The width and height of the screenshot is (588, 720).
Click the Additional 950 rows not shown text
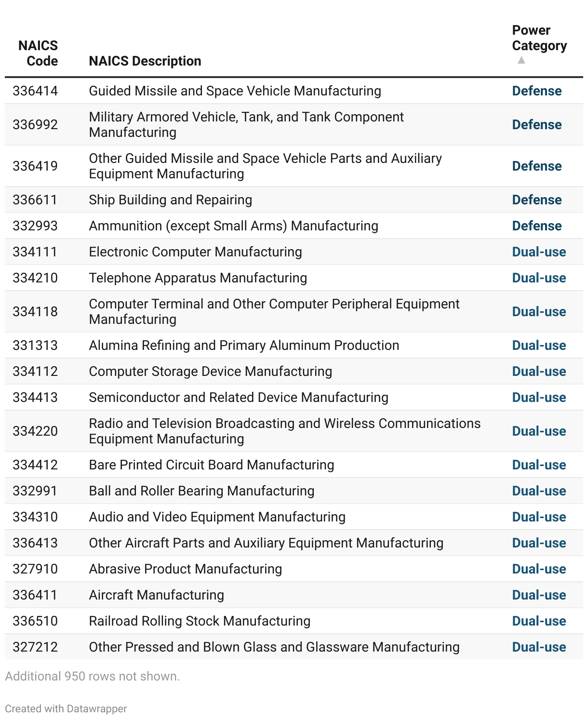92,676
